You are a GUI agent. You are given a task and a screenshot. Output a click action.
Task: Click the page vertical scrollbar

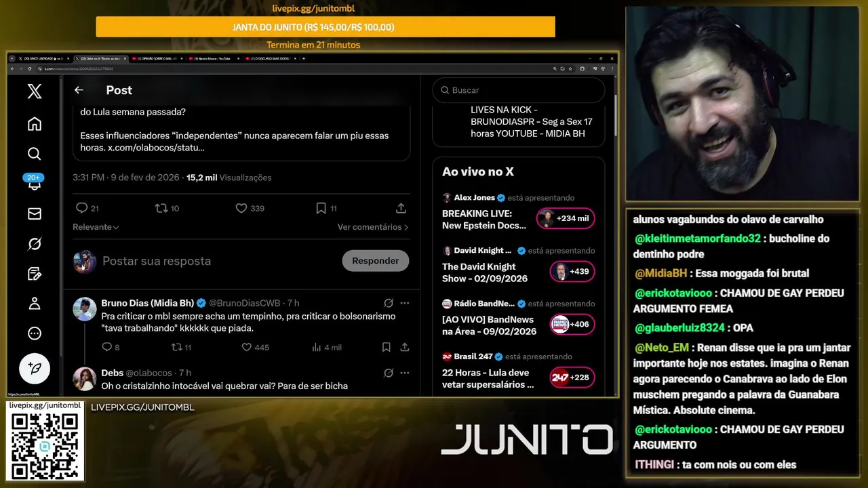point(616,115)
